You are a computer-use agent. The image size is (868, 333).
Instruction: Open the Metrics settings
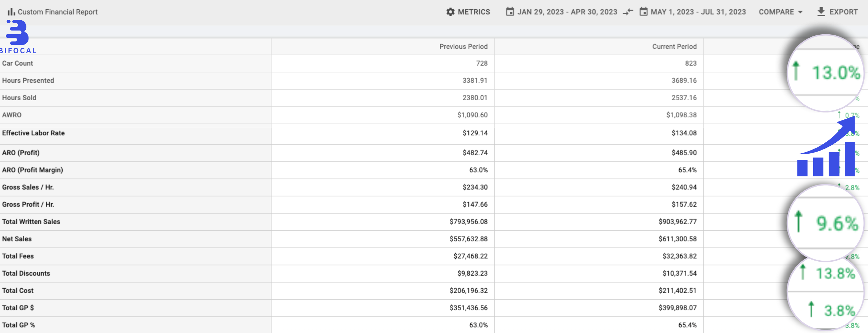click(x=474, y=12)
